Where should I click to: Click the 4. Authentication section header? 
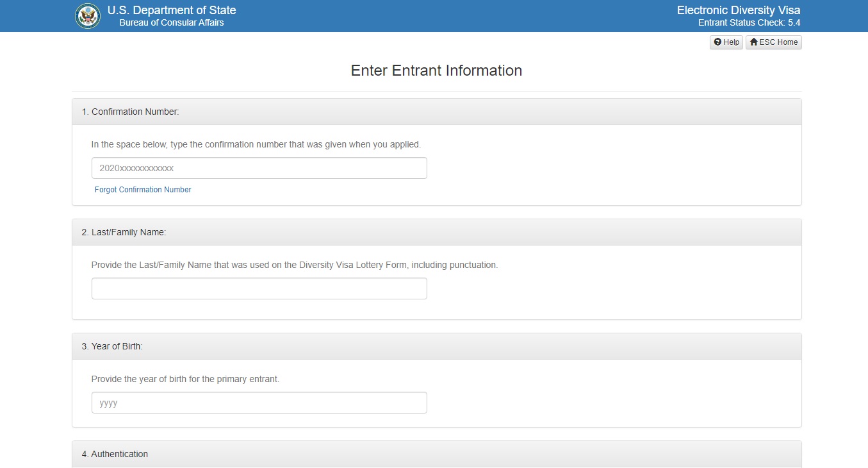coord(437,454)
